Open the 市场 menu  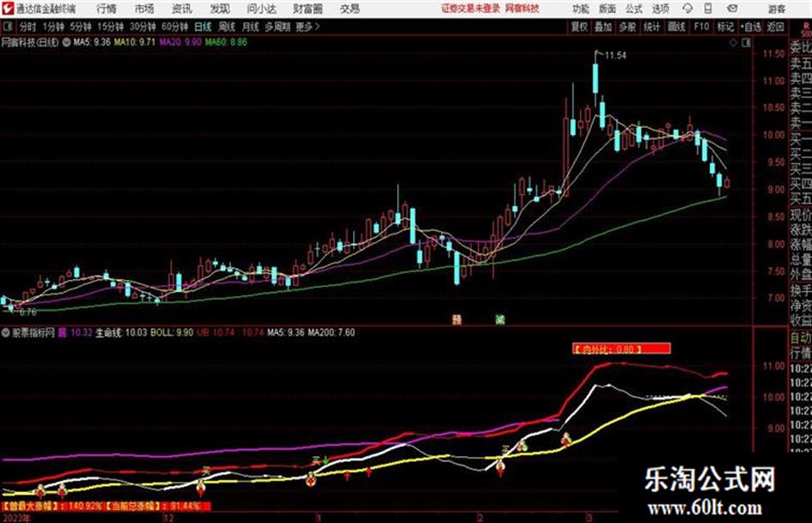[x=144, y=9]
